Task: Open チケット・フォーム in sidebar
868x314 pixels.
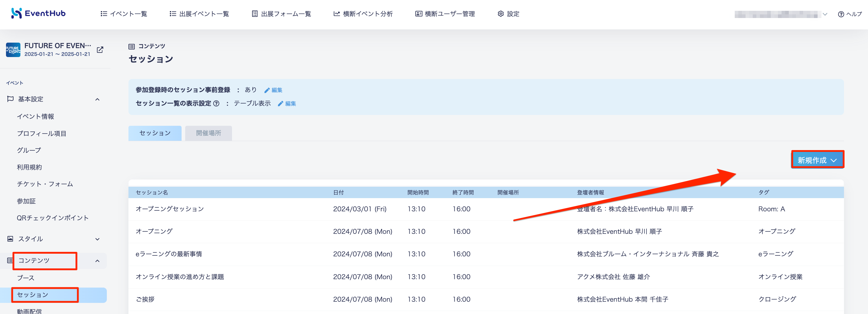Action: pos(45,184)
